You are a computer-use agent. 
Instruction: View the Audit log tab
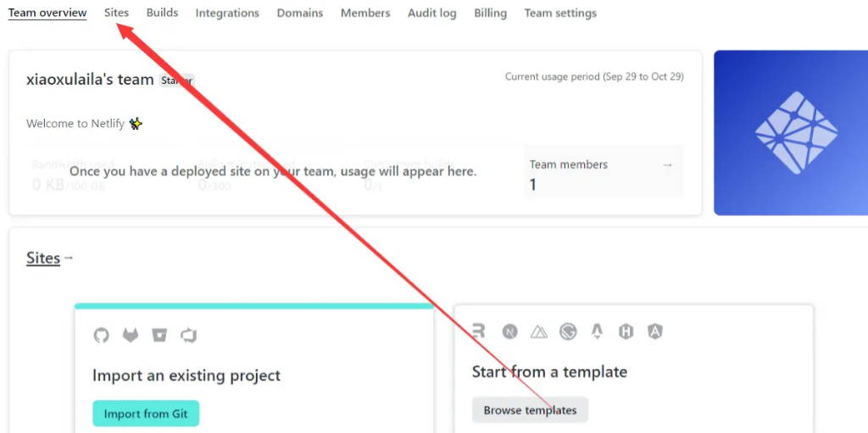[x=432, y=13]
